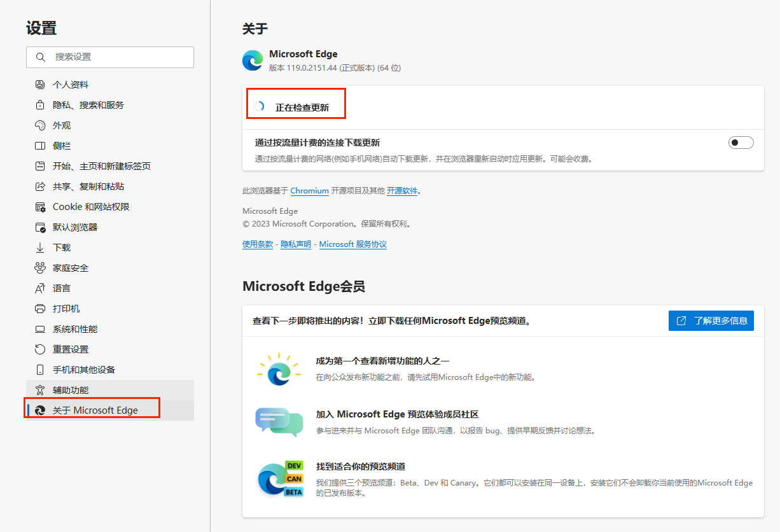The width and height of the screenshot is (780, 532).
Task: Click the lock icon for 隐私、搜索和服务
Action: tap(40, 105)
